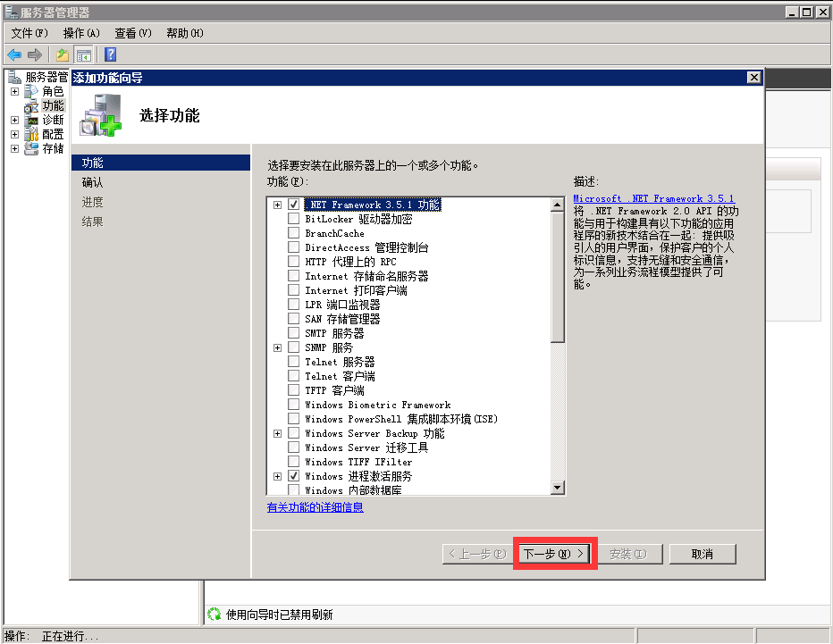
Task: Expand the Windows Server Backup 功能 node
Action: (278, 433)
